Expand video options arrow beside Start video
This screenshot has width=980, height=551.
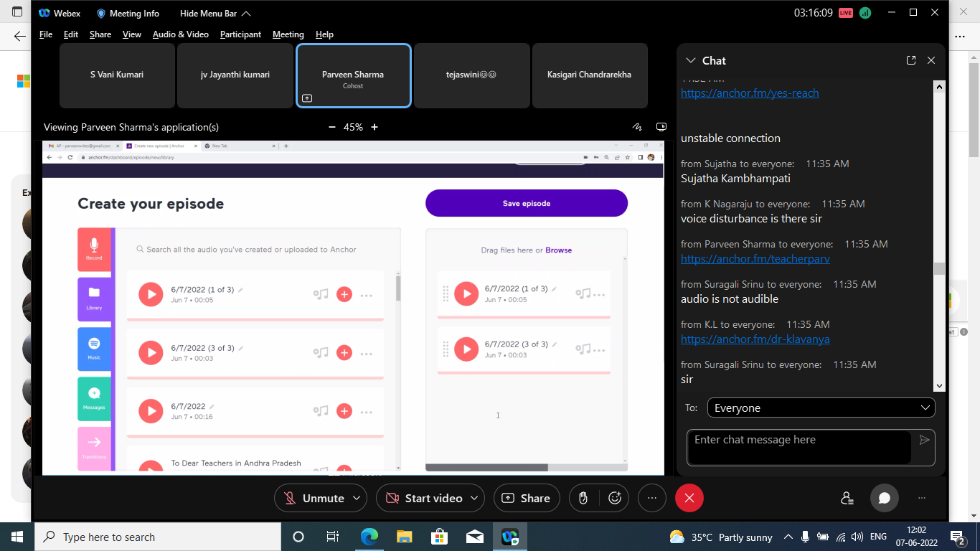click(x=474, y=498)
